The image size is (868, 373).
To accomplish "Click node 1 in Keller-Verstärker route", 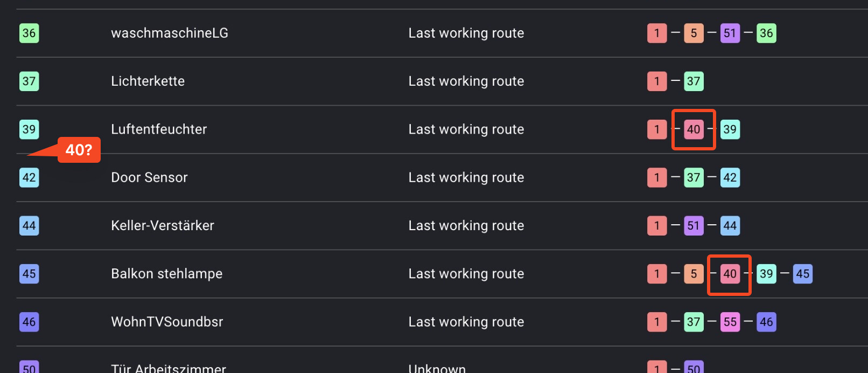I will click(657, 225).
